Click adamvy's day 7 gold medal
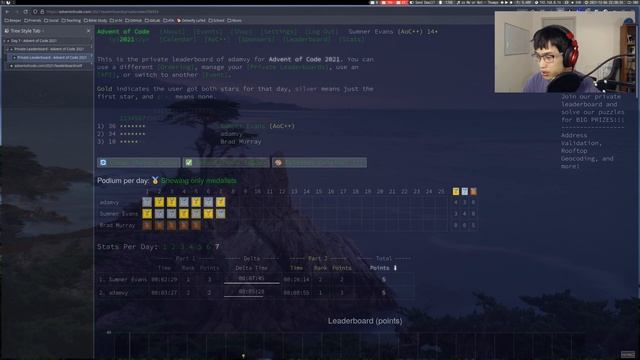The image size is (640, 360). [220, 202]
